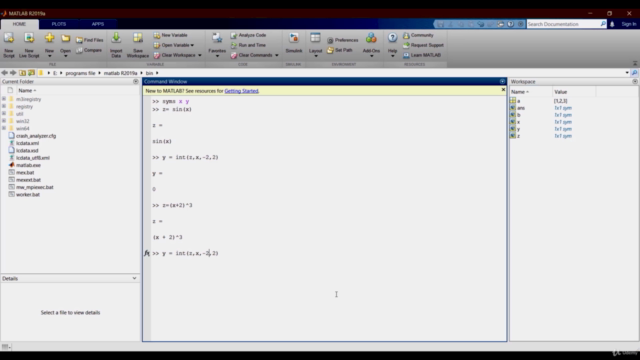This screenshot has height=360, width=640.
Task: Click 'bin' in the address path
Action: point(149,73)
